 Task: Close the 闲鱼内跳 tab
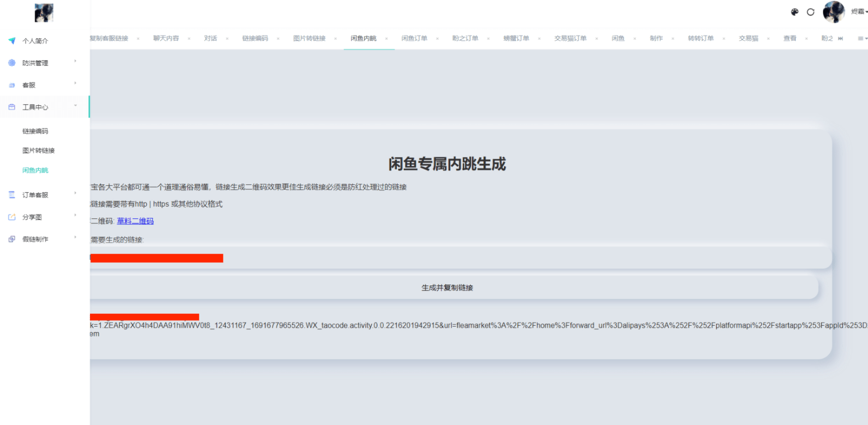tap(386, 39)
